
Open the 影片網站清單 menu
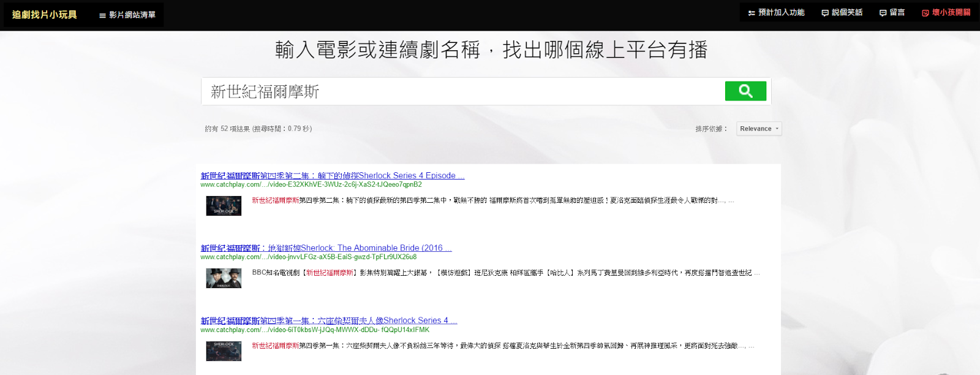(x=127, y=15)
